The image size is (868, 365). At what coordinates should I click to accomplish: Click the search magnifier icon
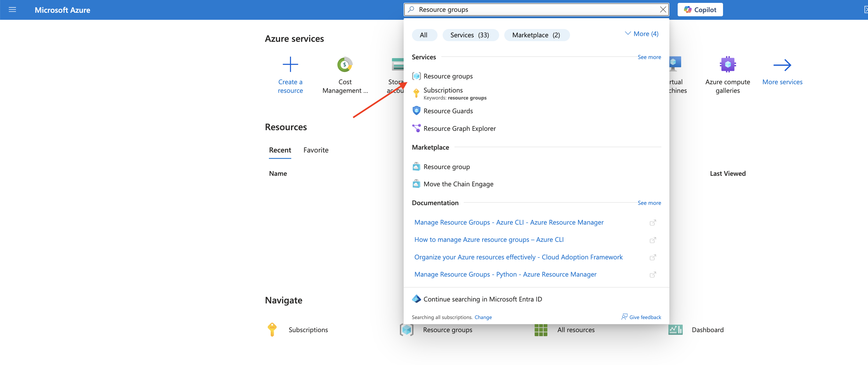click(411, 10)
